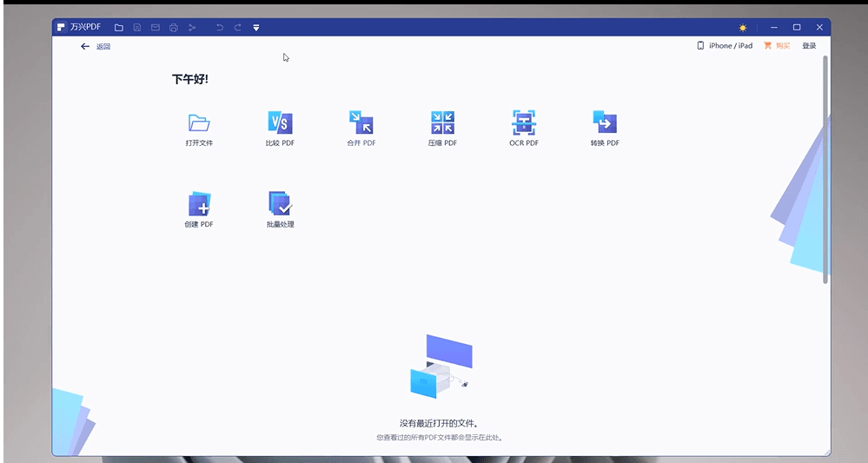This screenshot has width=868, height=463.
Task: Select the 压缩 PDF compress tool
Action: point(442,122)
